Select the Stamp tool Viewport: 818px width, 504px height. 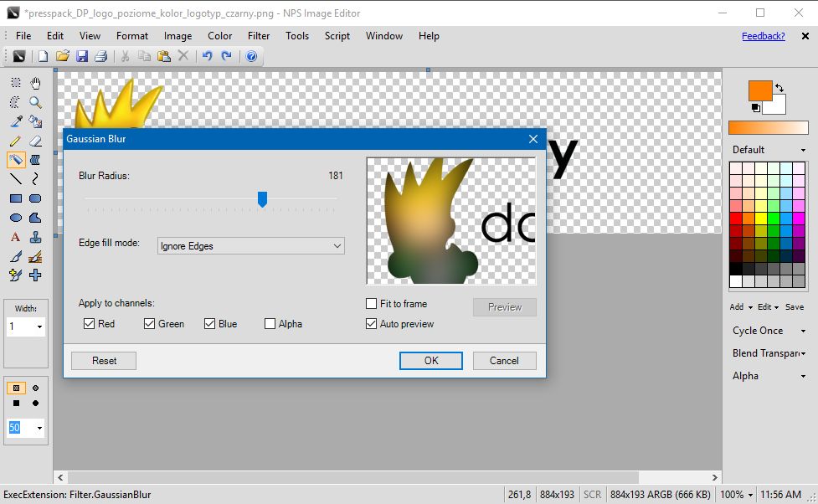(x=35, y=237)
